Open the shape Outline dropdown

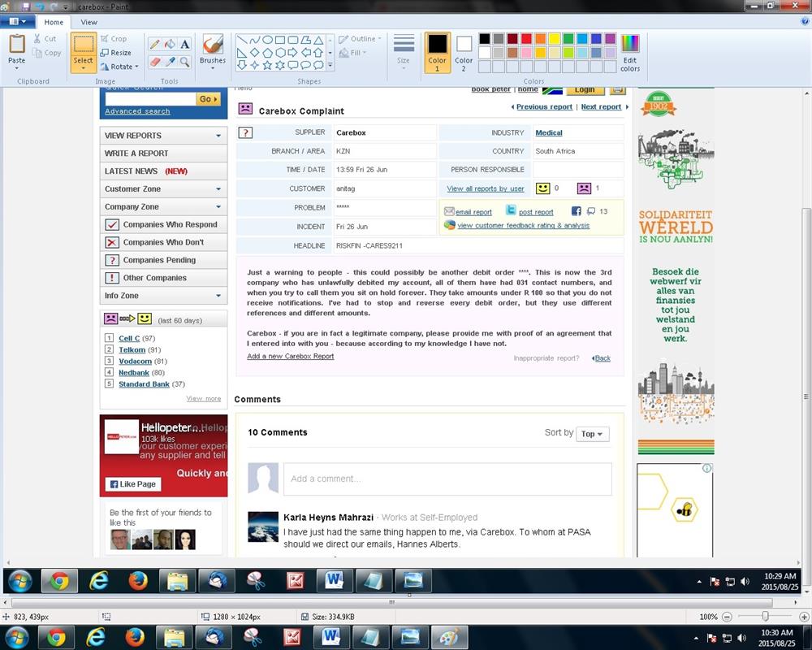point(360,39)
